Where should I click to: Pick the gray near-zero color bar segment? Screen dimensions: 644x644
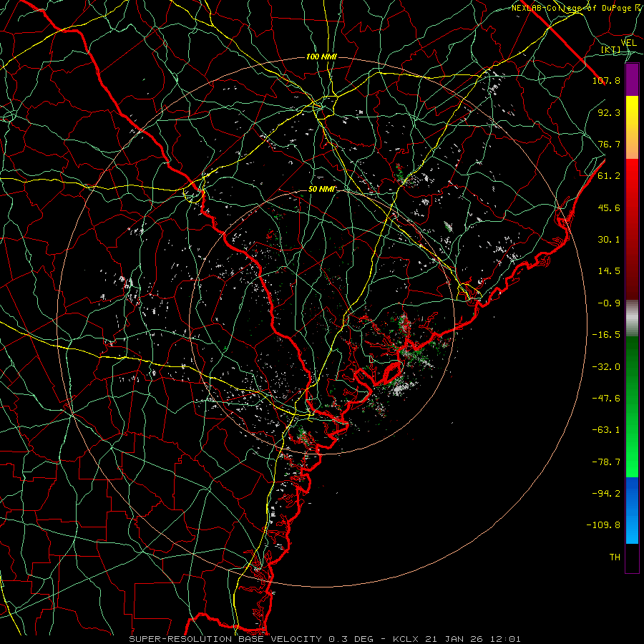(x=632, y=318)
